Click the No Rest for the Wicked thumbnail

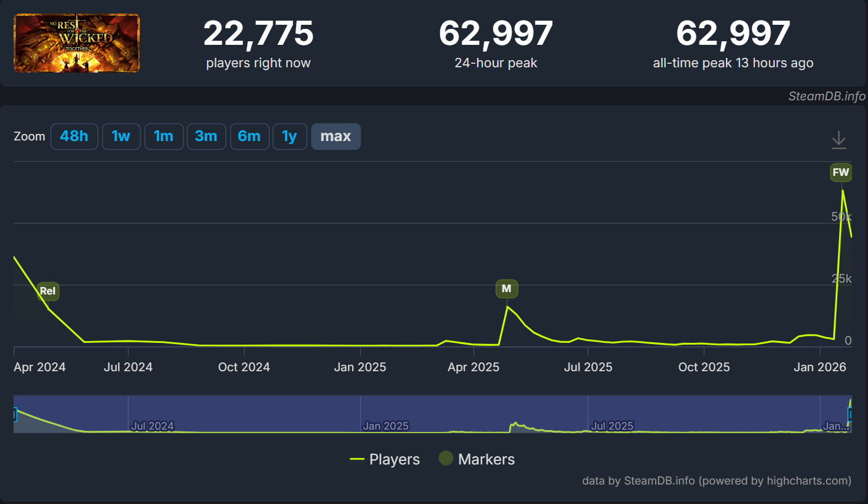pos(77,43)
